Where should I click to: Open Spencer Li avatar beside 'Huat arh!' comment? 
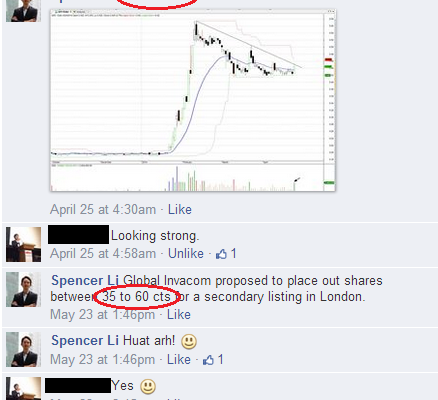click(x=23, y=349)
